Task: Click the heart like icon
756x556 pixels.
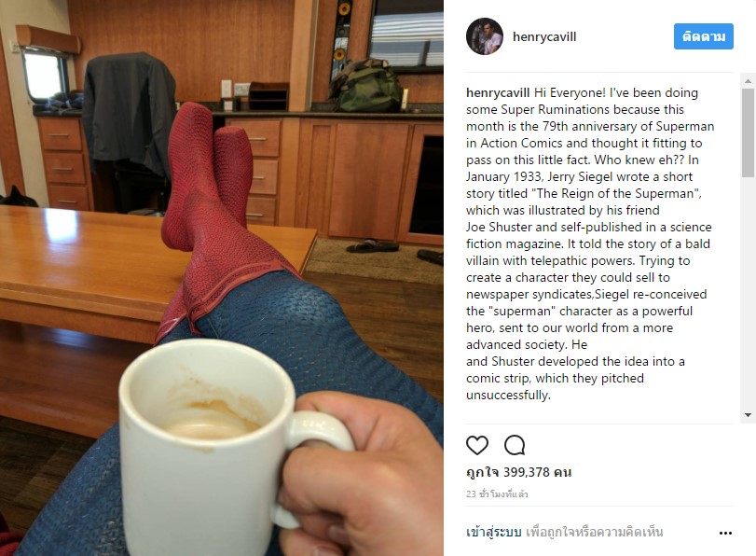Action: (477, 445)
